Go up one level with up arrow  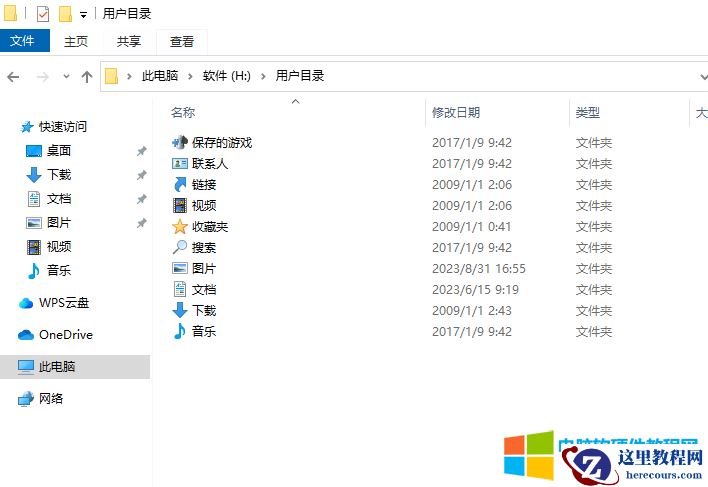click(x=87, y=77)
